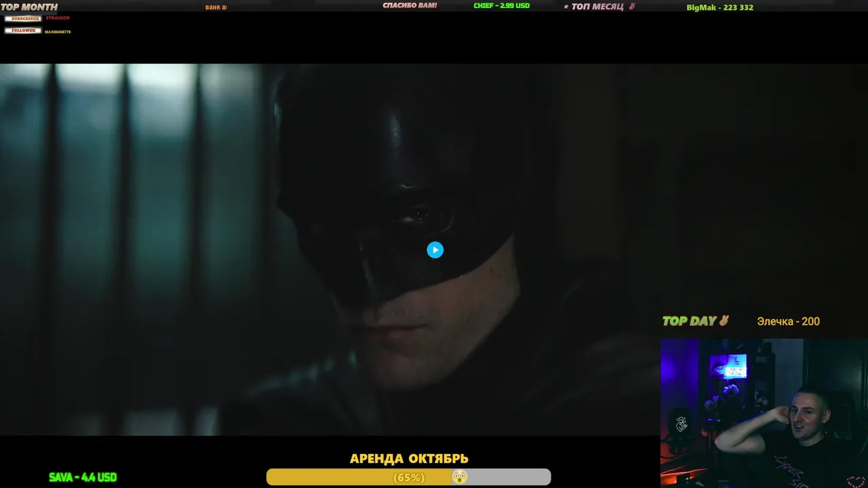
Task: Click the star icon before 'ТОП МЕСЯЦ'
Action: click(566, 7)
